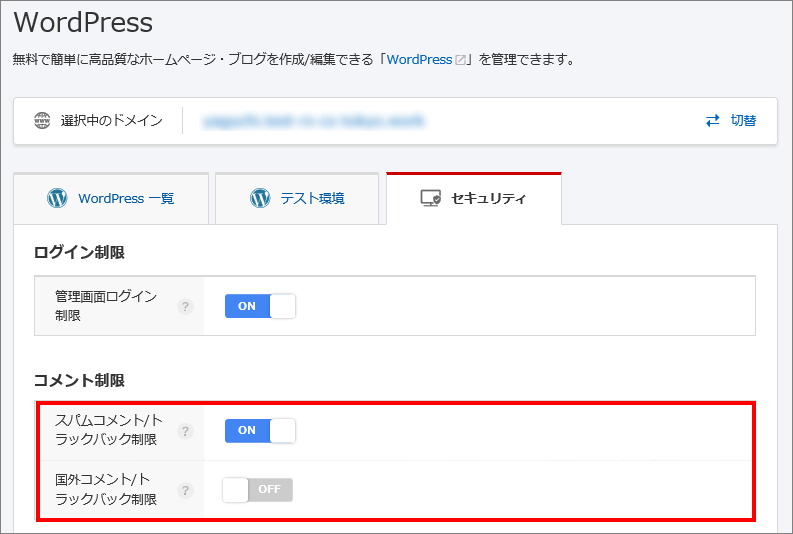Click the 管理画面ログイン制限 label text
Image resolution: width=793 pixels, height=534 pixels.
point(106,306)
